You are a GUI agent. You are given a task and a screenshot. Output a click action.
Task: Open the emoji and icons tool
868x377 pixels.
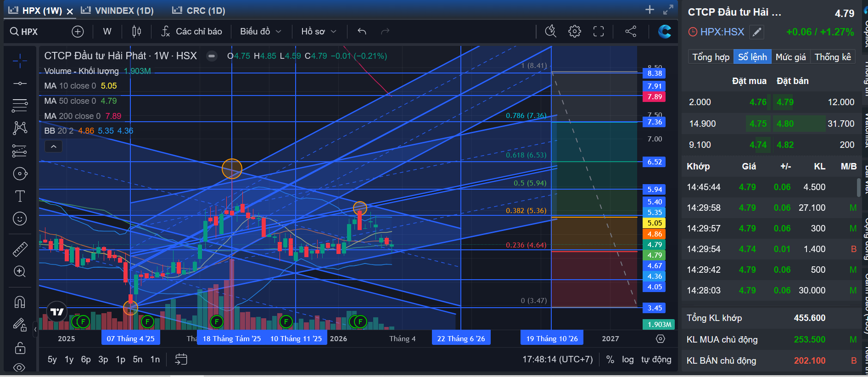coord(20,219)
